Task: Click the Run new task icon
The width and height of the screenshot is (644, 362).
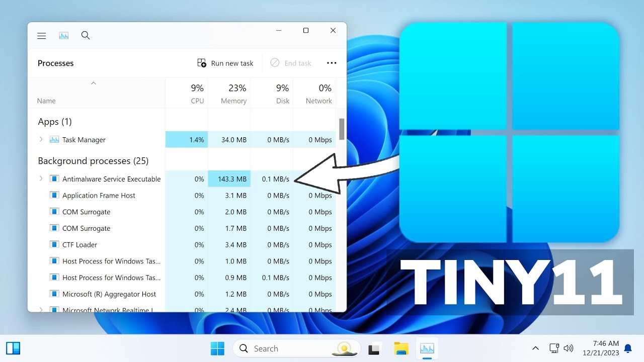Action: pyautogui.click(x=202, y=63)
